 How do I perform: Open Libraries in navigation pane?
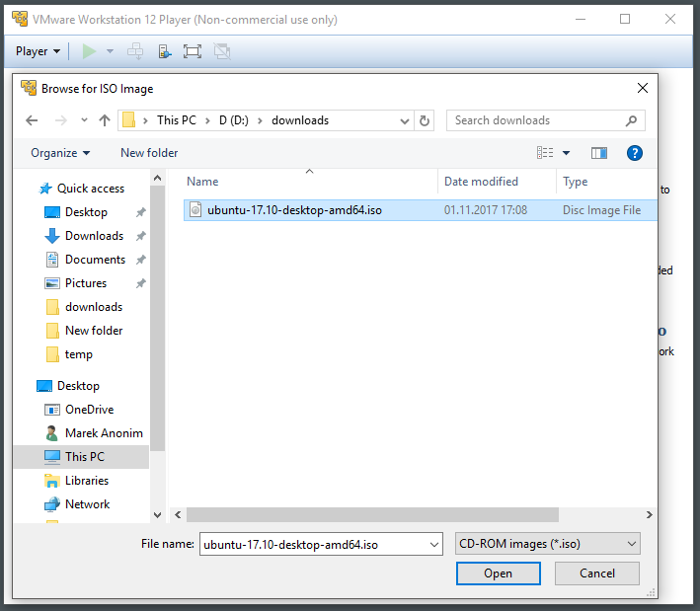click(87, 481)
